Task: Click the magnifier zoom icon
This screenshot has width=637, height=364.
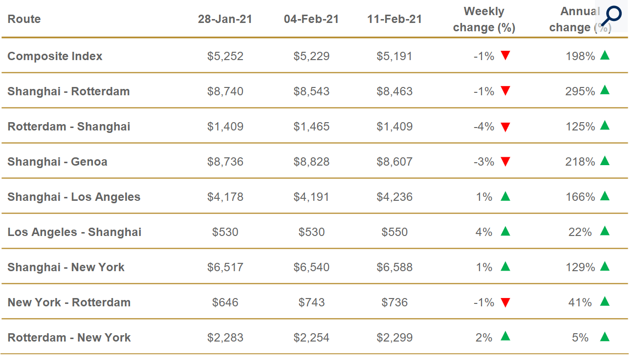Action: click(x=611, y=17)
